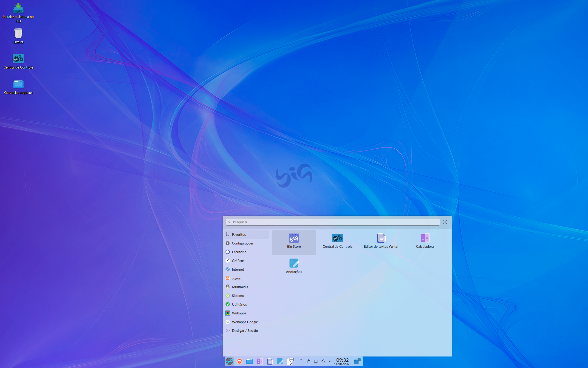Show the Sistema category
588x368 pixels.
[246, 296]
